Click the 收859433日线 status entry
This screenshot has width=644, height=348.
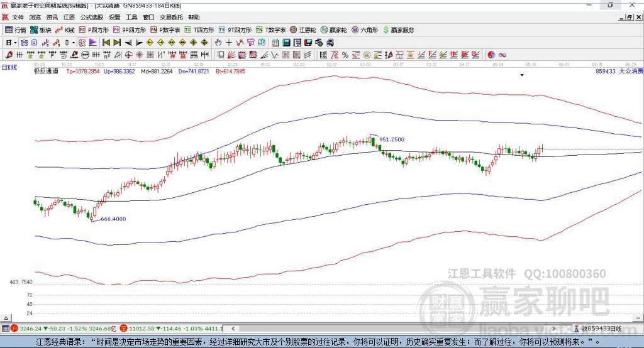(x=597, y=329)
